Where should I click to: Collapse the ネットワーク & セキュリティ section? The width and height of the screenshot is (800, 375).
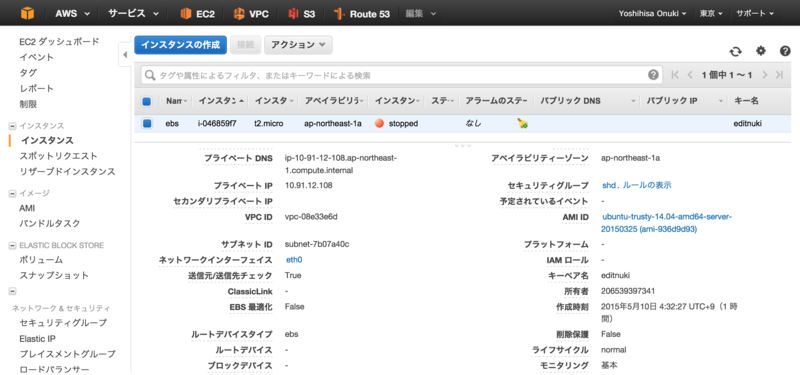pos(13,292)
